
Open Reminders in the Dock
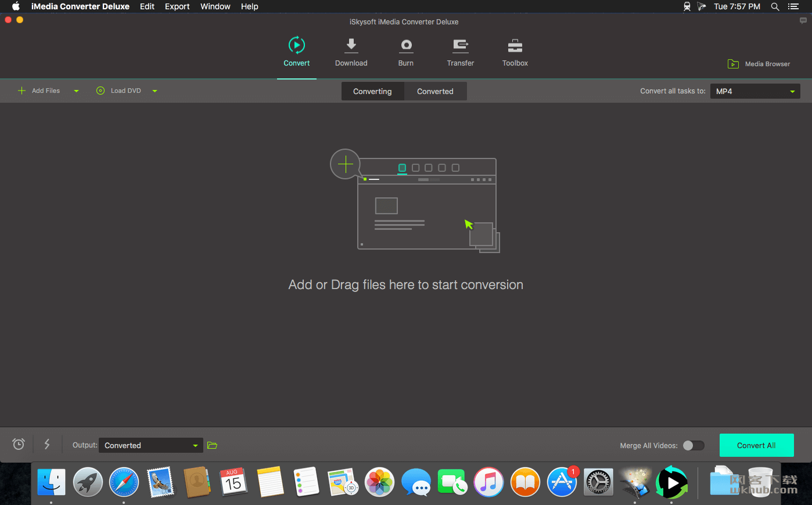307,482
